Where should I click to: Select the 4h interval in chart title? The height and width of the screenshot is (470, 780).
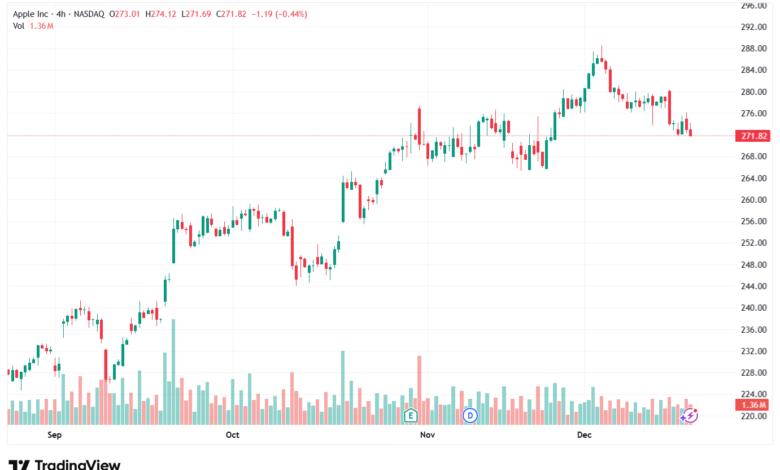point(61,14)
